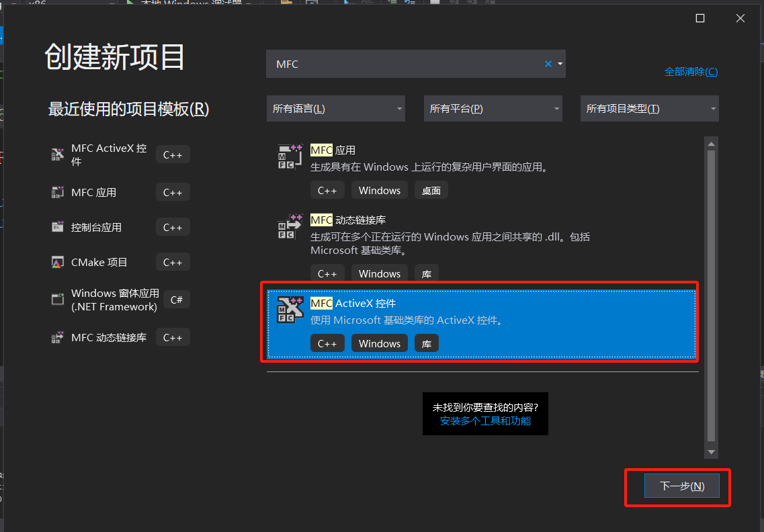Click the MFC 动态链接库 template icon in results
Screen dimensions: 764x532
click(x=290, y=226)
